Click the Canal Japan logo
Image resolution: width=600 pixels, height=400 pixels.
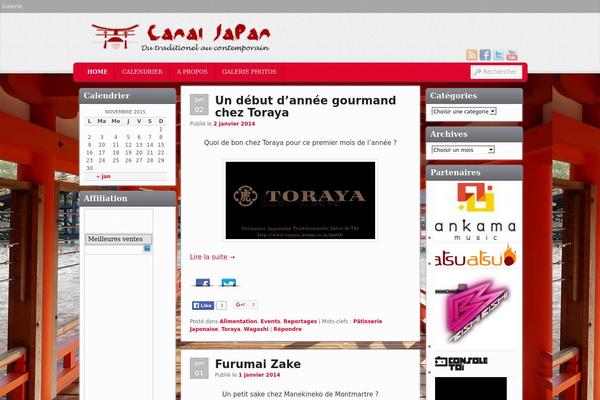click(x=181, y=37)
